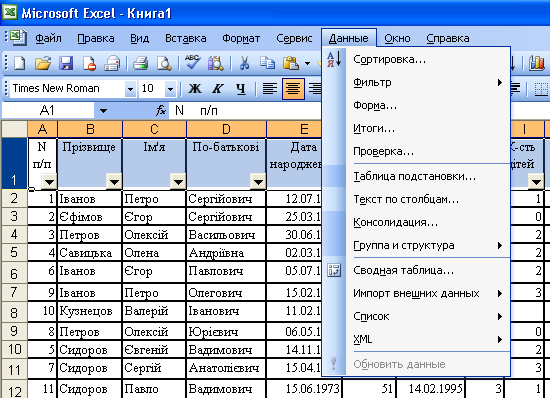Open the Вставка menu
Image resolution: width=550 pixels, height=398 pixels.
(x=186, y=38)
